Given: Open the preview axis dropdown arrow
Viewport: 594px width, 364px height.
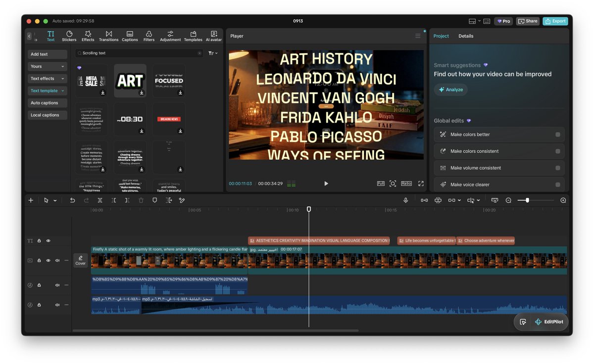Looking at the screenshot, I should click(479, 201).
